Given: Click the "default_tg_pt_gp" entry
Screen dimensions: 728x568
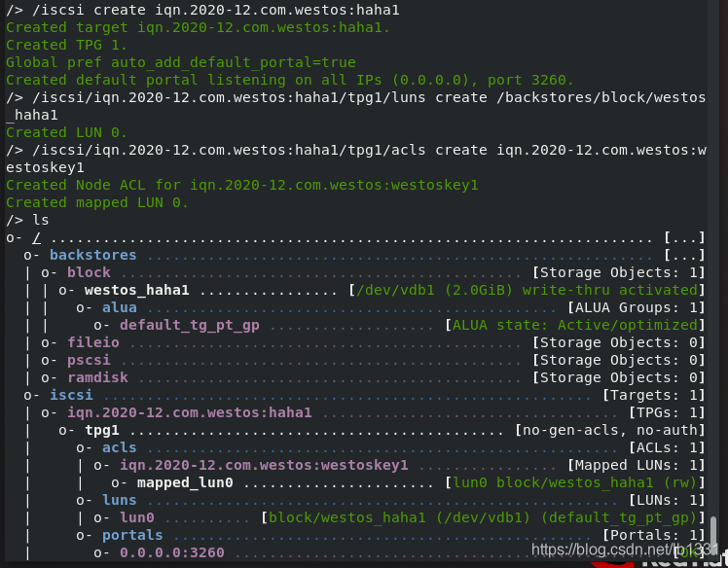Looking at the screenshot, I should pos(190,325).
